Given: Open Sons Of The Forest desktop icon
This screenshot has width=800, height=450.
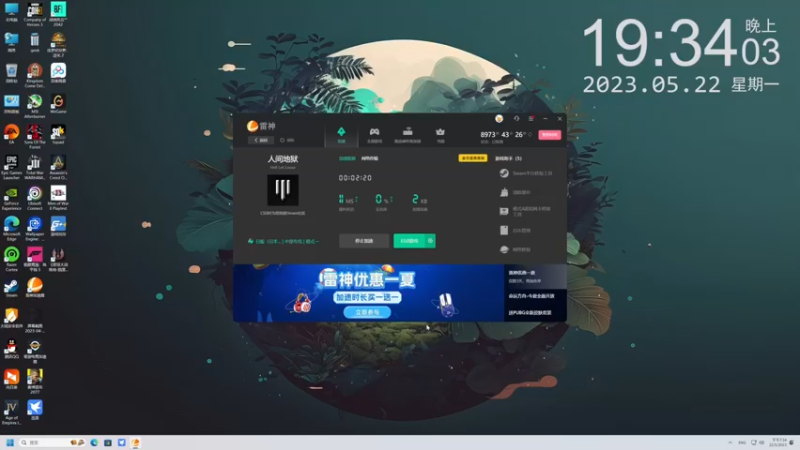Looking at the screenshot, I should click(x=35, y=137).
